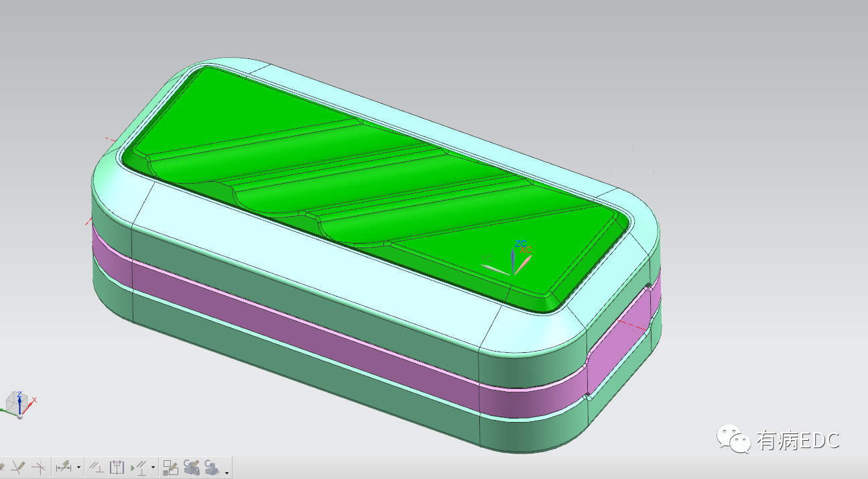Click the display constraints icon with green arrow
This screenshot has height=479, width=868.
coord(139,466)
